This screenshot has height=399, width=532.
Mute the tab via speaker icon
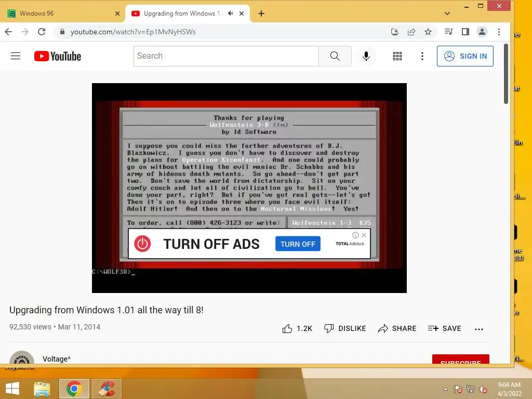click(x=230, y=14)
